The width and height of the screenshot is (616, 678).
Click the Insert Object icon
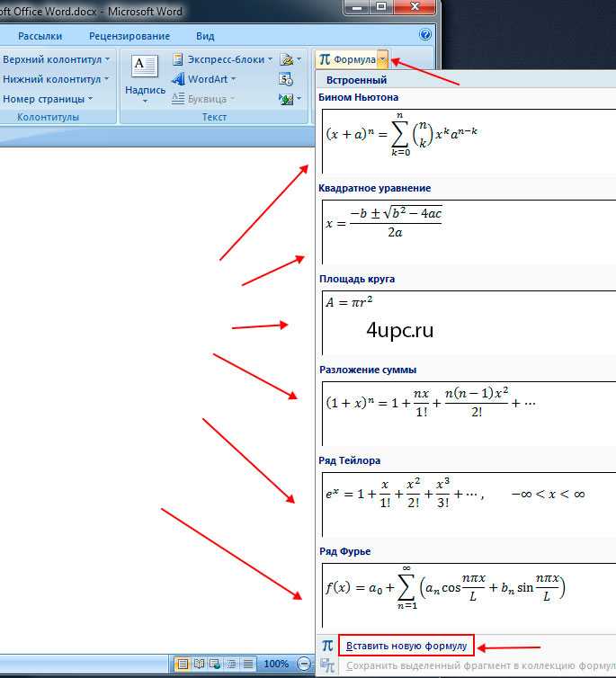click(286, 99)
